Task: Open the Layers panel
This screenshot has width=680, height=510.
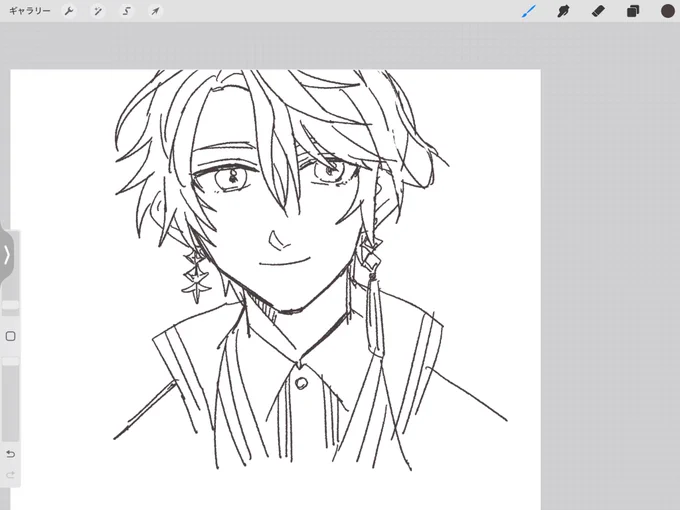Action: click(x=633, y=11)
